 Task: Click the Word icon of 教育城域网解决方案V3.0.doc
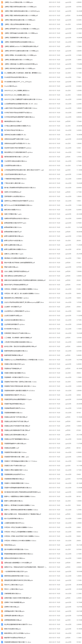(2, 227)
